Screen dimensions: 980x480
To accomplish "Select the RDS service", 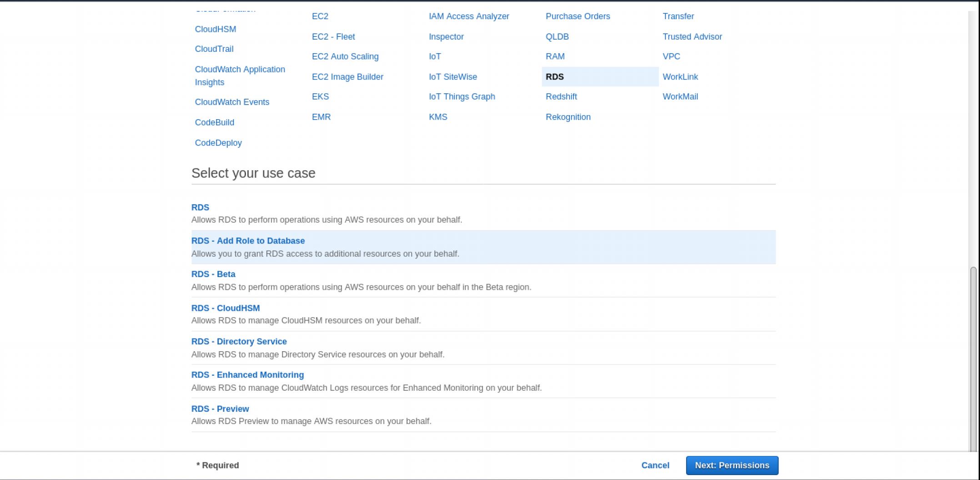I will (x=555, y=77).
